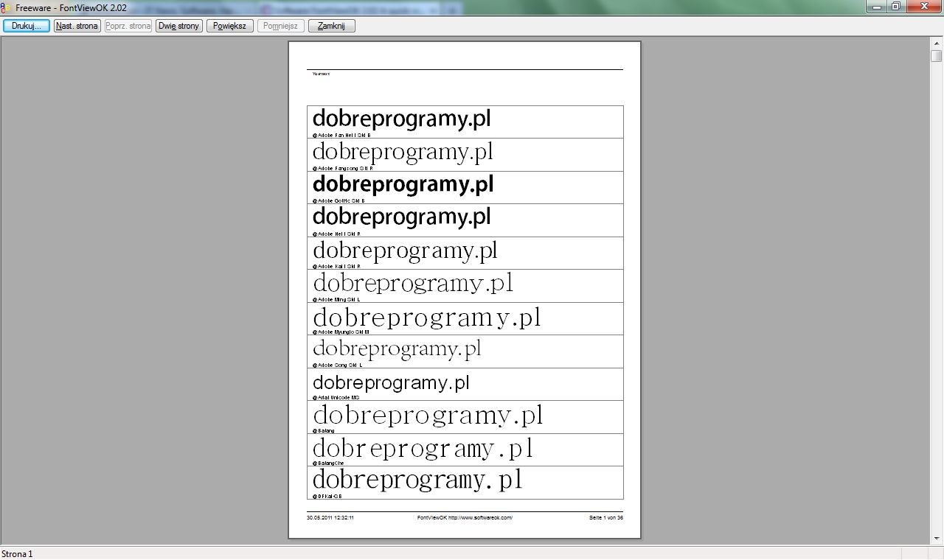This screenshot has width=944, height=560.
Task: Click the Drukuj... print button
Action: (27, 26)
